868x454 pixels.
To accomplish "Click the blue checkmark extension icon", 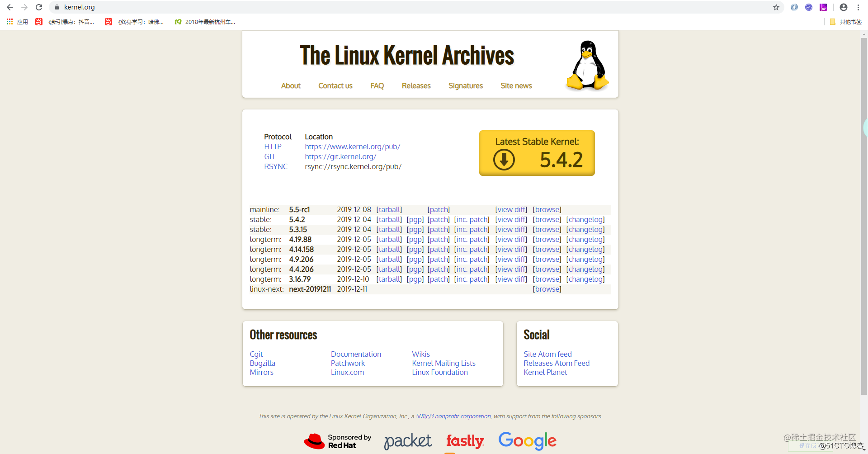I will [x=809, y=7].
